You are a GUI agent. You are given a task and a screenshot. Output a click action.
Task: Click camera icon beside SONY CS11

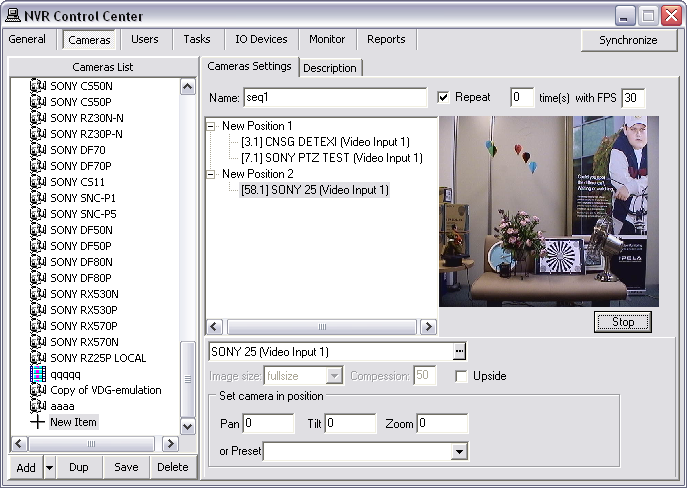click(38, 182)
